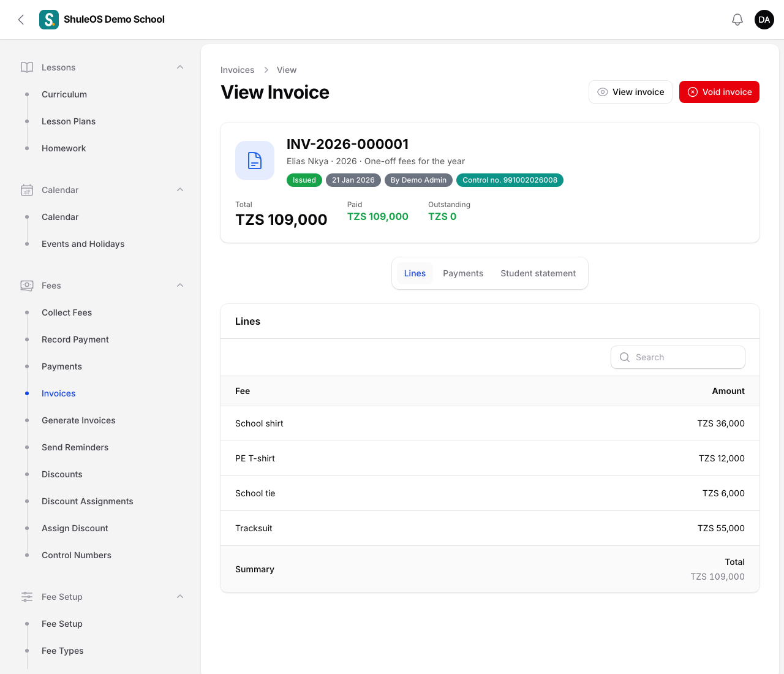The image size is (784, 674).
Task: Collapse the Lessons section chevron
Action: click(180, 67)
